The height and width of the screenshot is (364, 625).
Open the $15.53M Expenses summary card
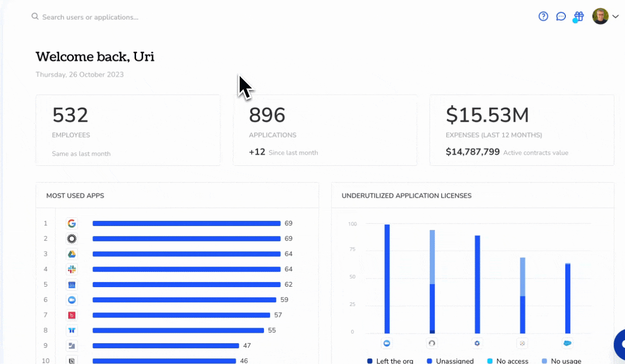point(522,130)
